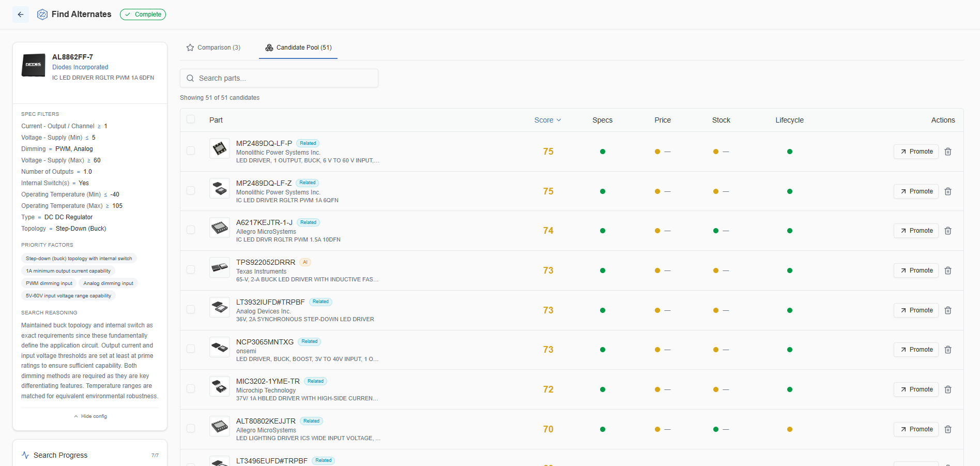View the NCP3065MNTXG part image
Image resolution: width=980 pixels, height=466 pixels.
pos(220,347)
